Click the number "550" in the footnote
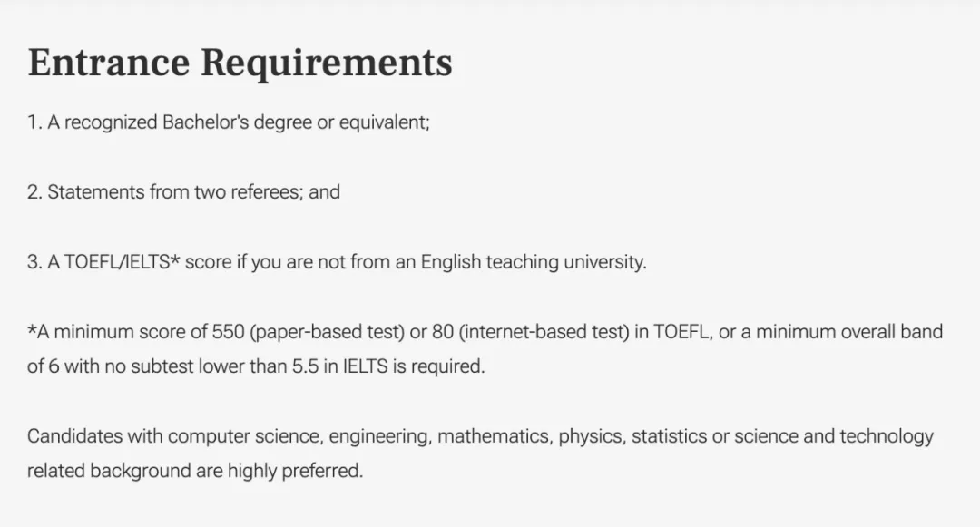The width and height of the screenshot is (980, 527). coord(228,332)
